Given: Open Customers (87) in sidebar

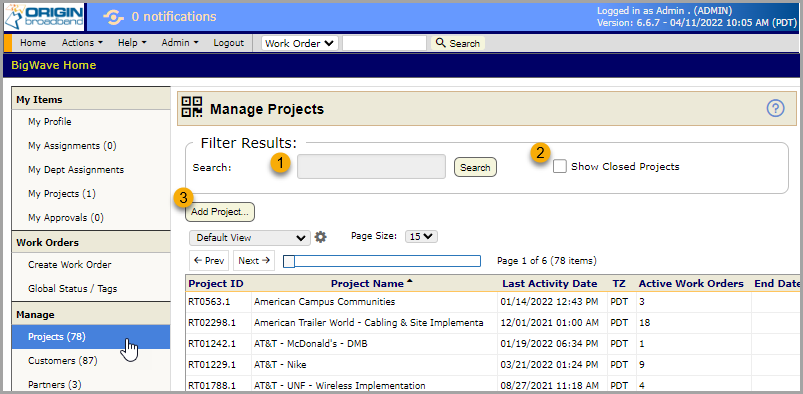Looking at the screenshot, I should (x=62, y=361).
